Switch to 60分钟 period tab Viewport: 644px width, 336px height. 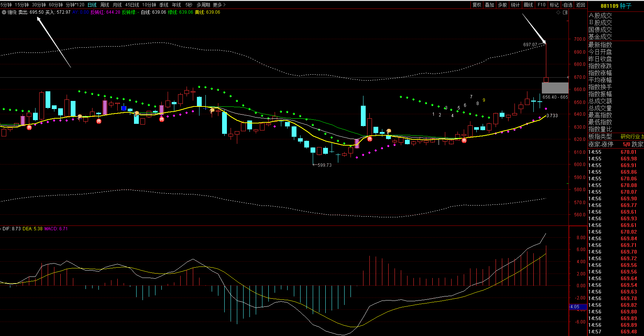coord(56,5)
